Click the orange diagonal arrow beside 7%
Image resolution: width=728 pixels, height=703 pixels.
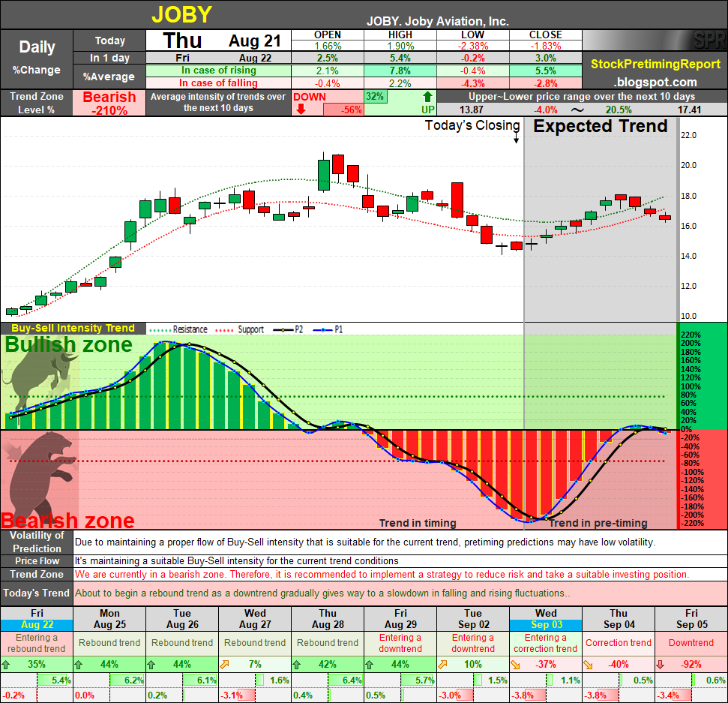coord(224,665)
